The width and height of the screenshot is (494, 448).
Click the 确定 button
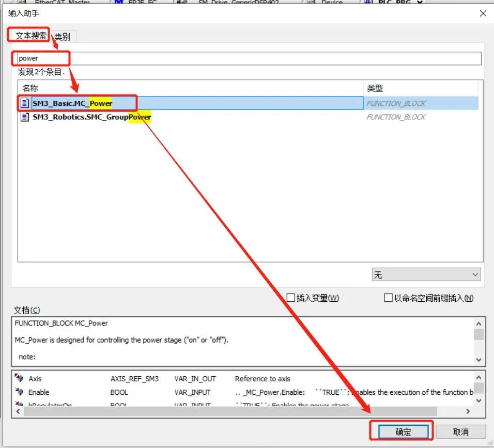tap(403, 431)
